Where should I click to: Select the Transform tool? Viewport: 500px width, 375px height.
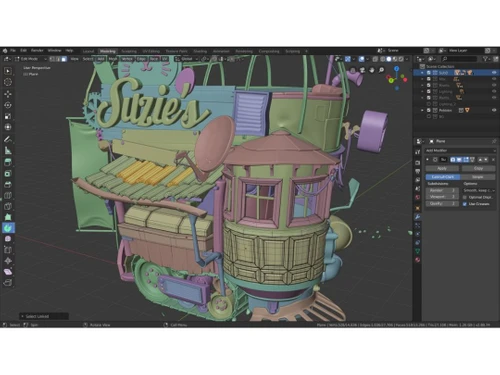(8, 127)
